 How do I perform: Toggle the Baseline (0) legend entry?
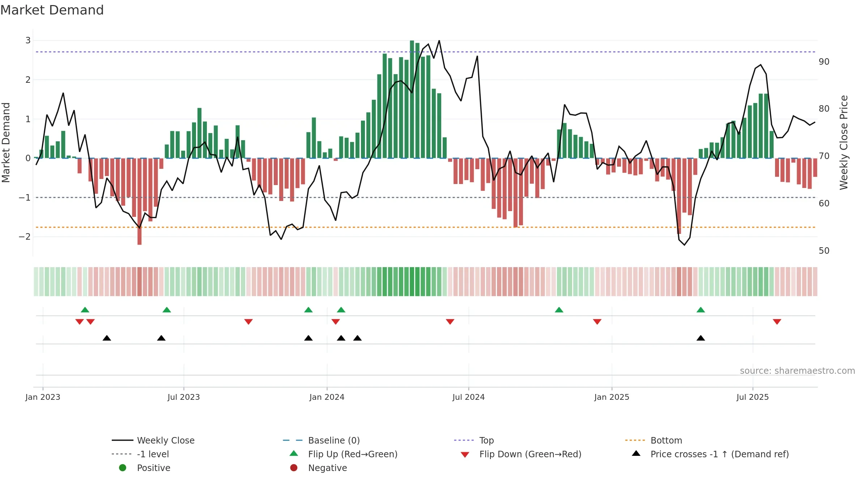coord(321,440)
